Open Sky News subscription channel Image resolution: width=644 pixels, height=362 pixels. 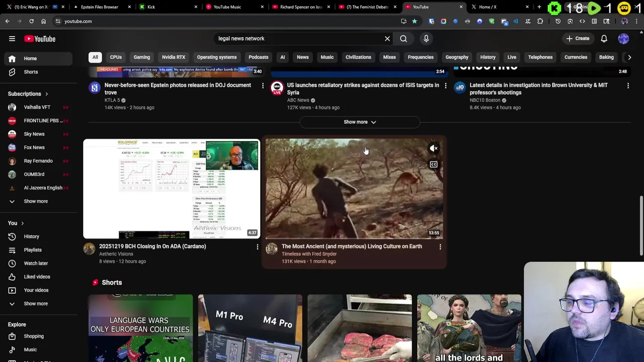(39, 134)
